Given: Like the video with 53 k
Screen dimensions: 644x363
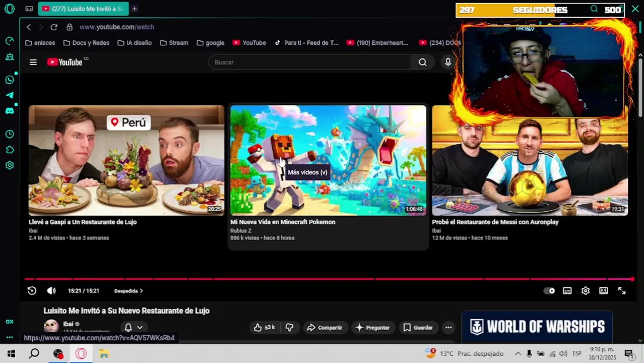Looking at the screenshot, I should point(265,328).
